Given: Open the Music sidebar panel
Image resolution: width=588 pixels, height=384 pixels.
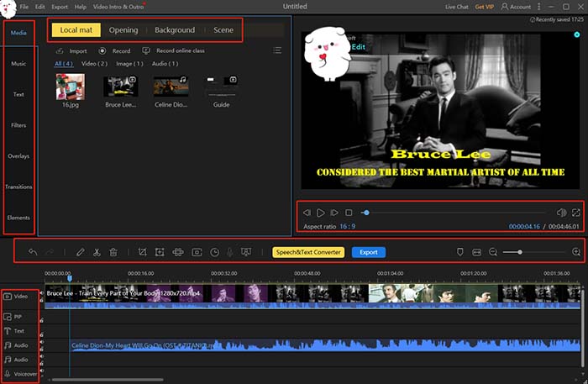Looking at the screenshot, I should pyautogui.click(x=18, y=63).
